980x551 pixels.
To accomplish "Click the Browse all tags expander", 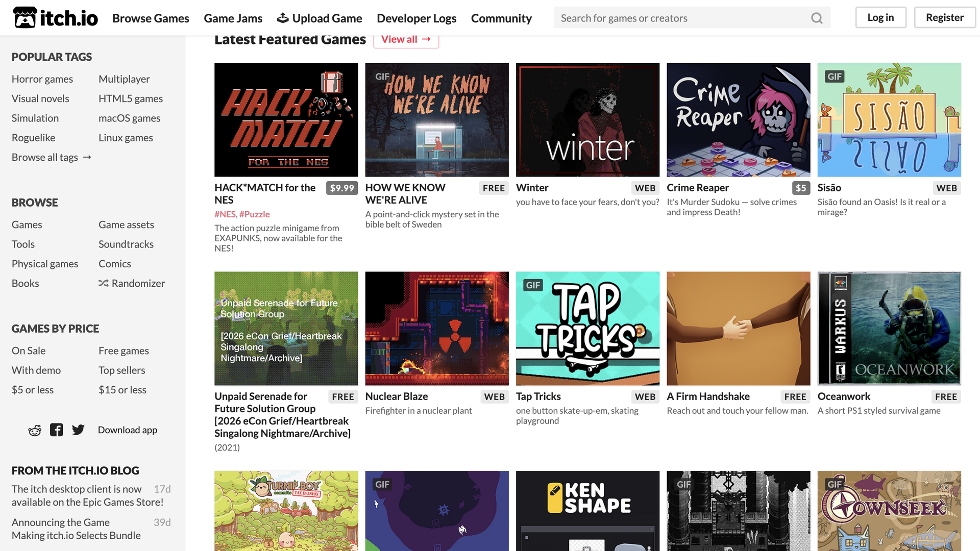I will 50,156.
